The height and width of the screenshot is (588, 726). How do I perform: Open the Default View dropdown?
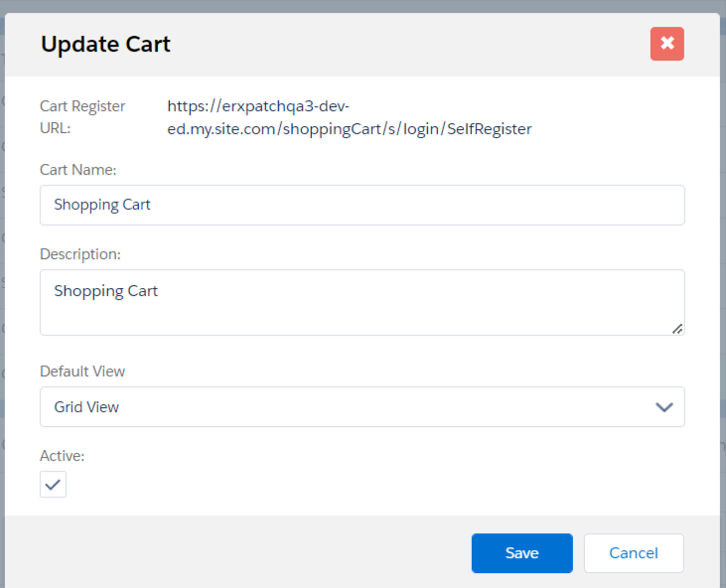(362, 407)
